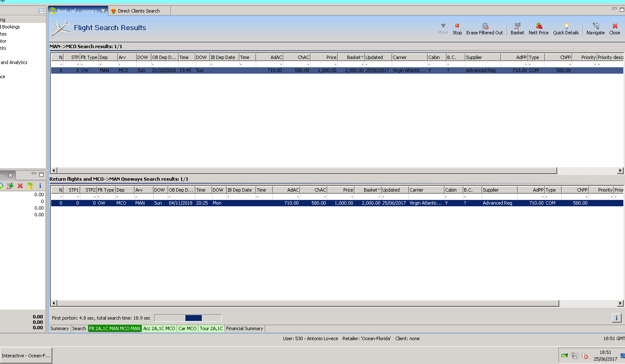Collapse the left navigation panel with minus icon
625x364 pixels.
click(41, 11)
